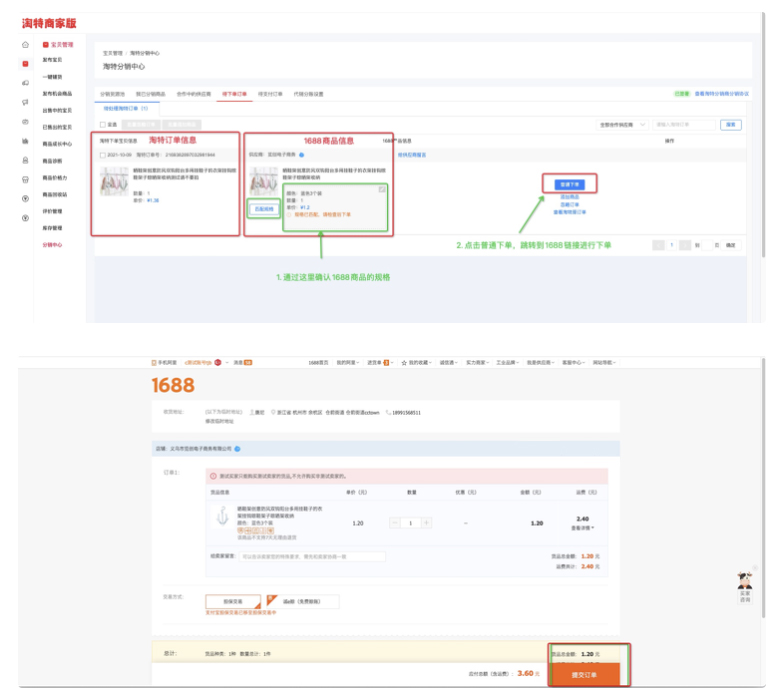Click the red 宝贝管理 sidebar icon

click(26, 63)
